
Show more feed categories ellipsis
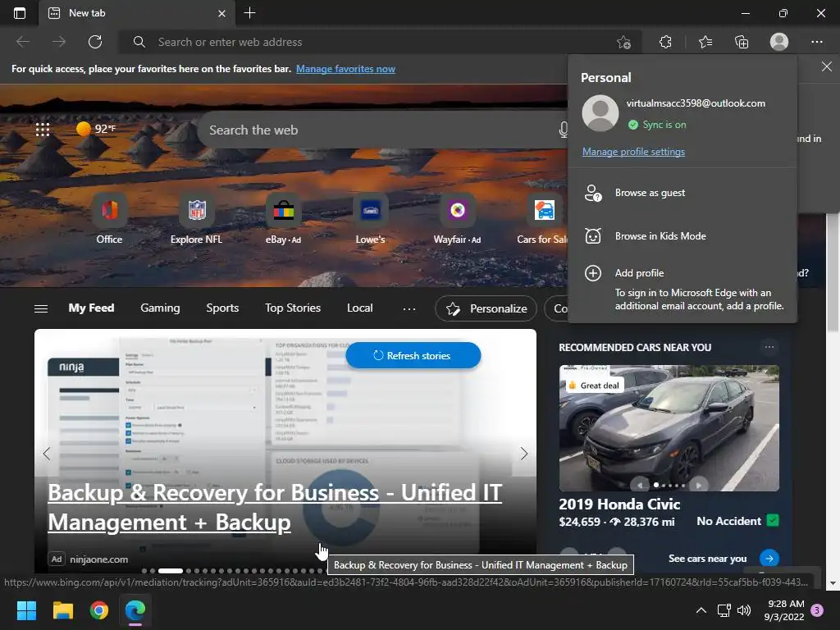409,309
